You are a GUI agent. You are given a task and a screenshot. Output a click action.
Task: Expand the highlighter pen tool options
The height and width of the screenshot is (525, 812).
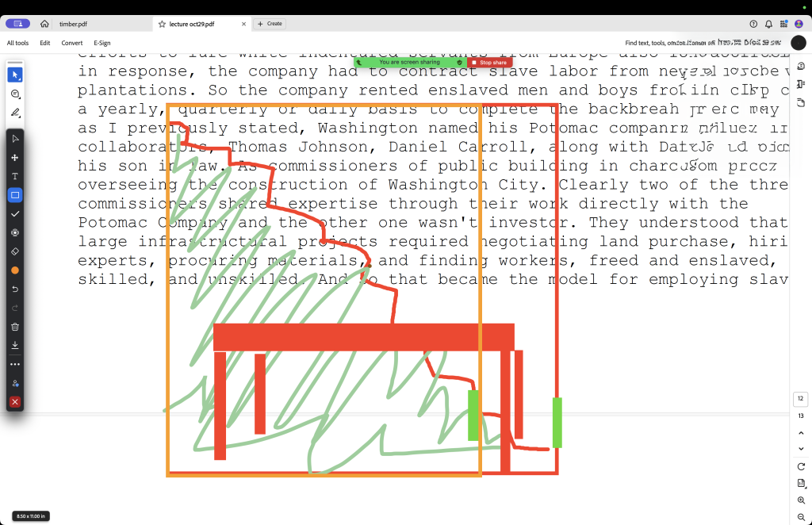click(x=15, y=113)
